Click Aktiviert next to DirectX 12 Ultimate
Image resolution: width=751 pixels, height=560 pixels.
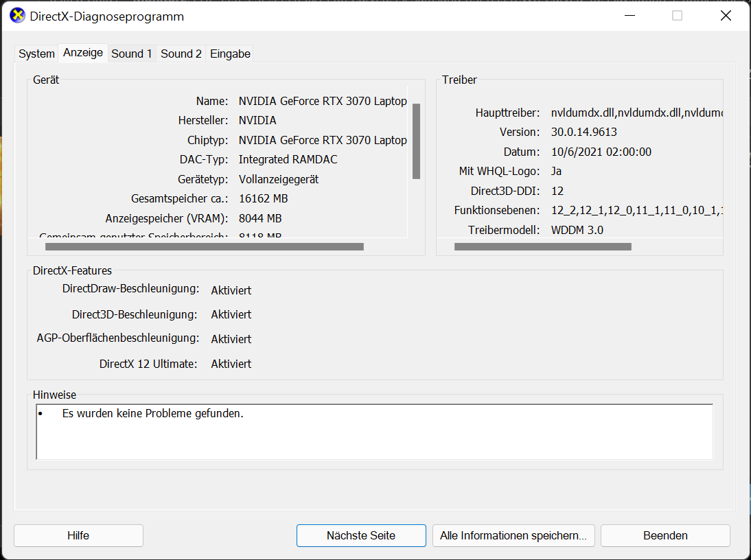tap(231, 364)
